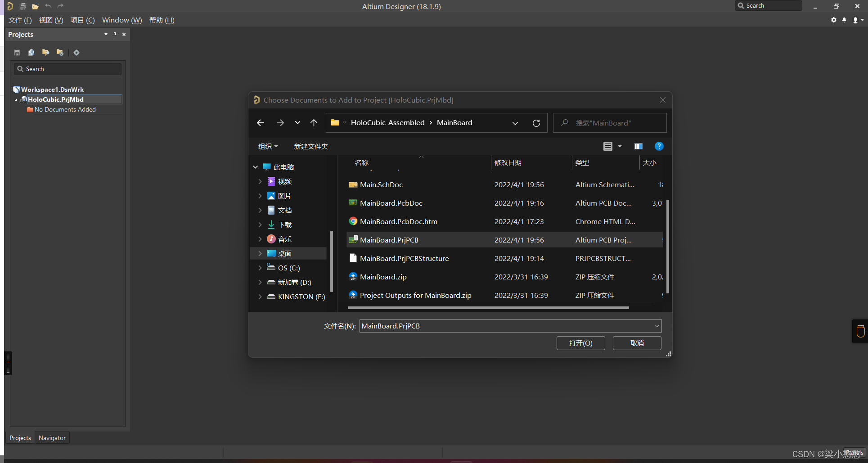The image size is (868, 463).
Task: Collapse the 此电脑 tree node
Action: (x=256, y=167)
